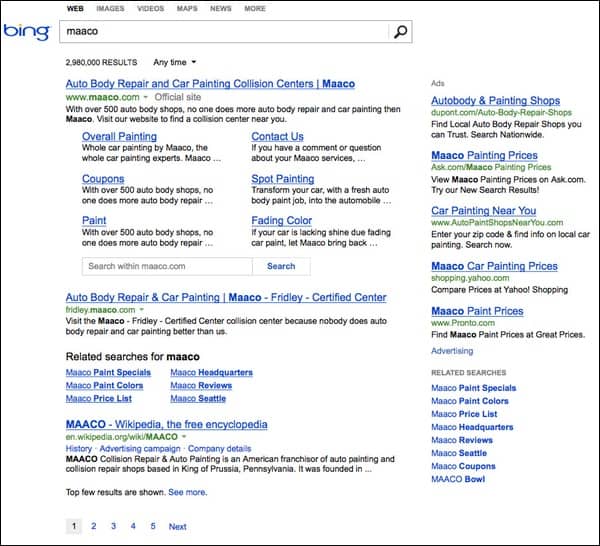Open Maaco Price List in sidebar RELATED SEARCHES
Screen dimensions: 600x546
pyautogui.click(x=464, y=414)
